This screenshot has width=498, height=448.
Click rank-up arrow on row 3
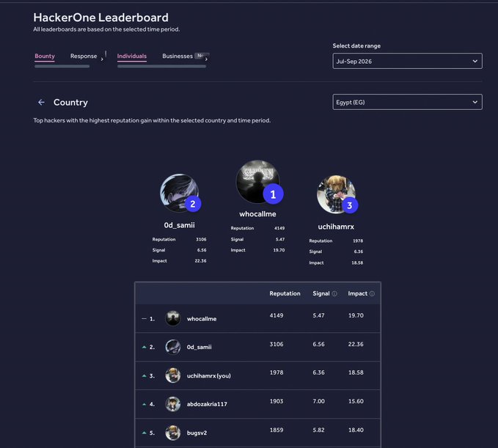[x=144, y=375]
